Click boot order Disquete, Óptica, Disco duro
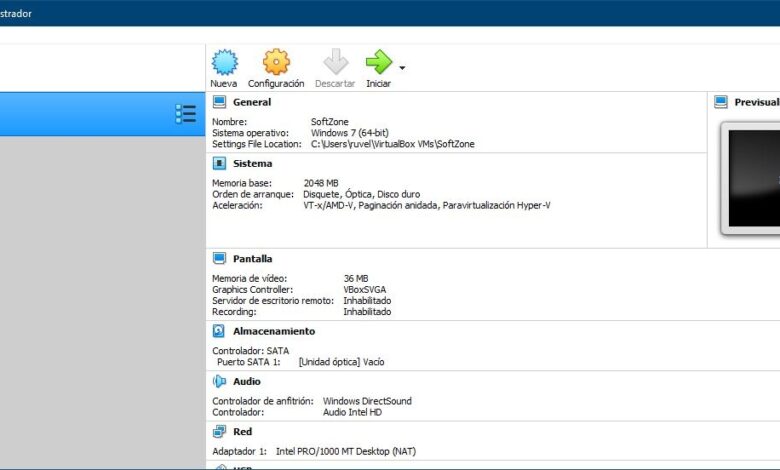The width and height of the screenshot is (780, 470). click(362, 194)
